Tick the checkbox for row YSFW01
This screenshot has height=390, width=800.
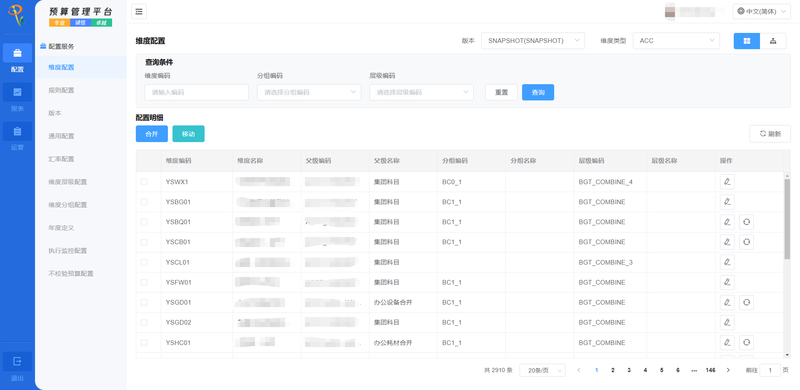pyautogui.click(x=144, y=282)
